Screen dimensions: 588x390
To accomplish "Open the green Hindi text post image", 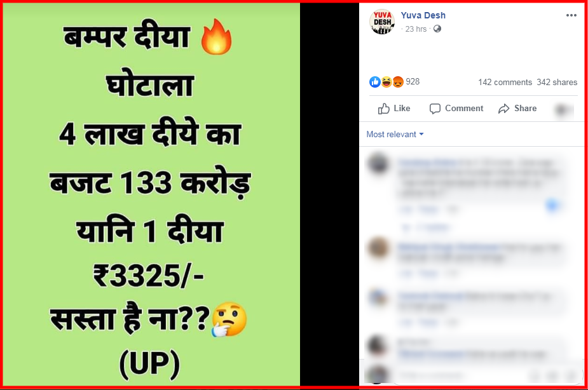I will point(151,194).
